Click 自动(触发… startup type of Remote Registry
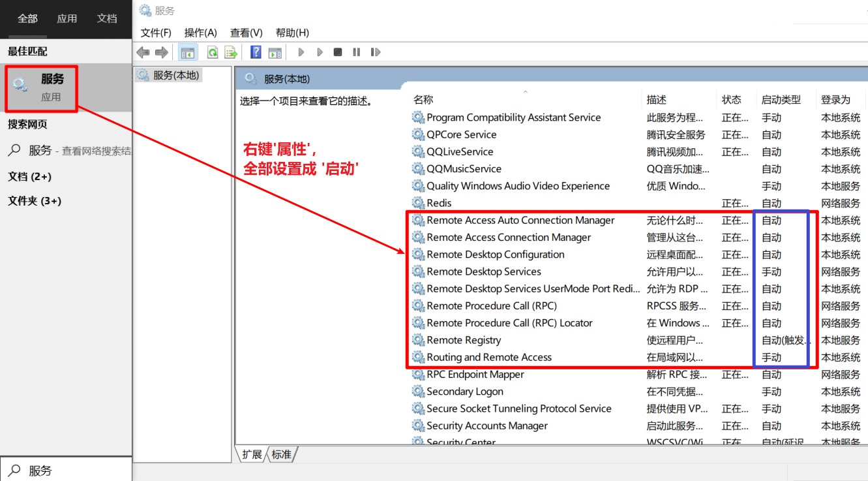Viewport: 868px width, 481px height. pyautogui.click(x=786, y=340)
